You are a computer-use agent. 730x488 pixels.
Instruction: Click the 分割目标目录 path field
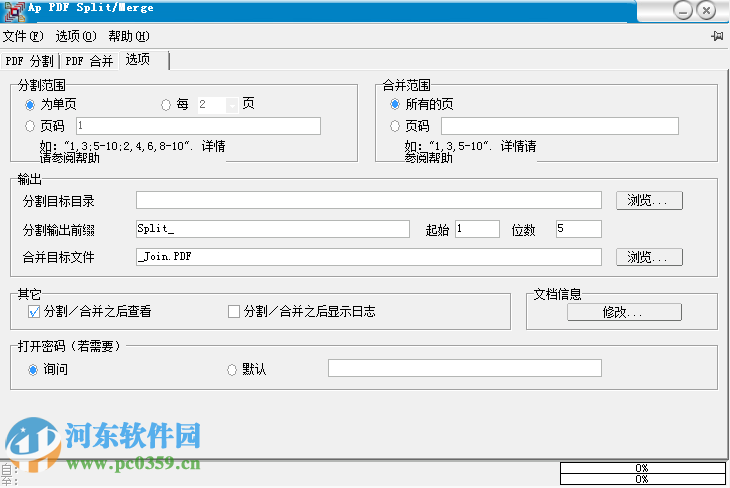point(369,200)
